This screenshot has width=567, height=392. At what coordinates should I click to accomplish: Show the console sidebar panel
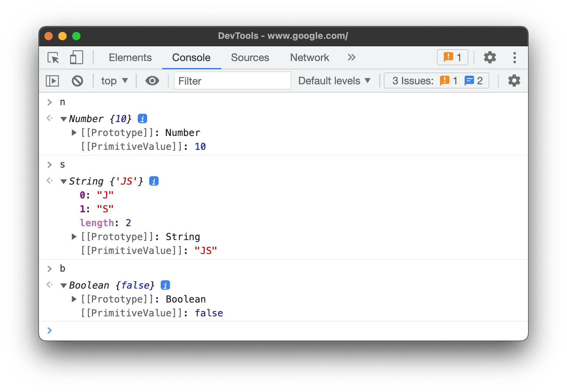[52, 81]
